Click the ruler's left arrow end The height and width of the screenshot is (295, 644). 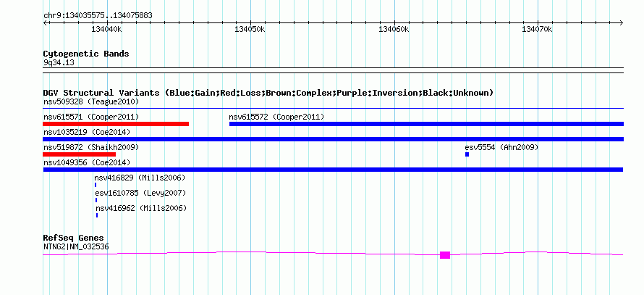tap(45, 22)
